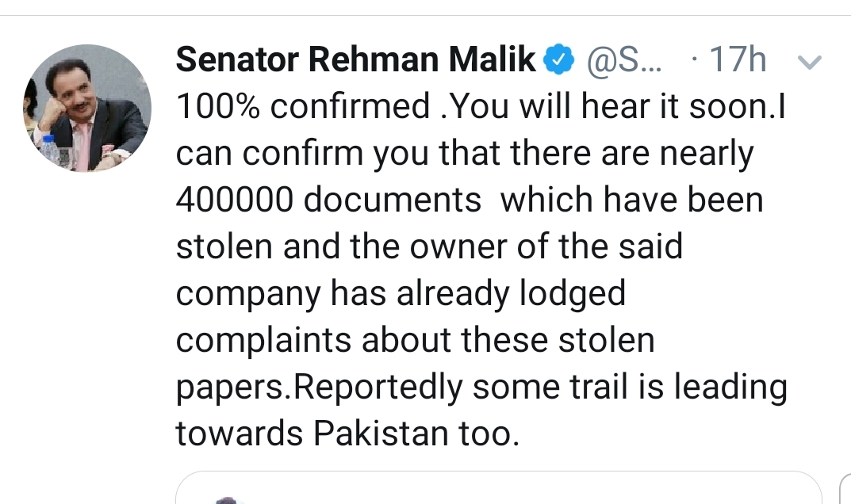The height and width of the screenshot is (504, 851).
Task: Click the '100% confirmed' tweet text
Action: click(303, 105)
